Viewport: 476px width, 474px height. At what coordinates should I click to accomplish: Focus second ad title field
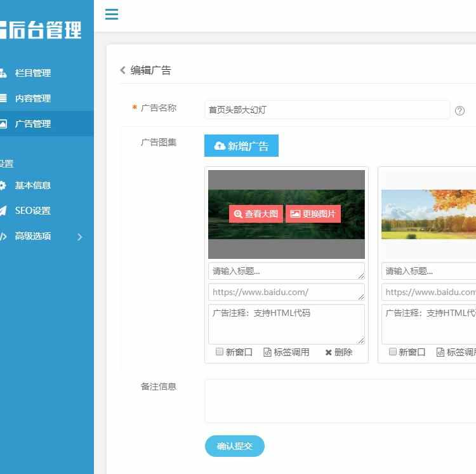(428, 271)
